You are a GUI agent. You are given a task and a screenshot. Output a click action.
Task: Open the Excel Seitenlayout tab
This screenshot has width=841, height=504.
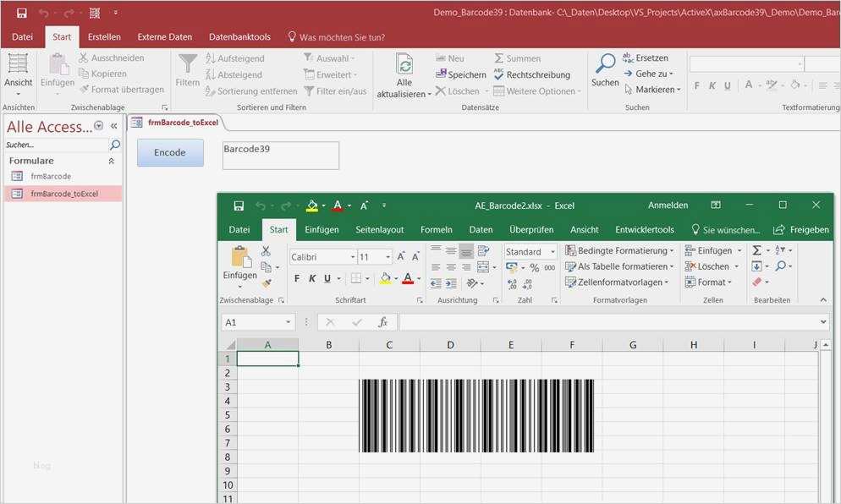[380, 229]
